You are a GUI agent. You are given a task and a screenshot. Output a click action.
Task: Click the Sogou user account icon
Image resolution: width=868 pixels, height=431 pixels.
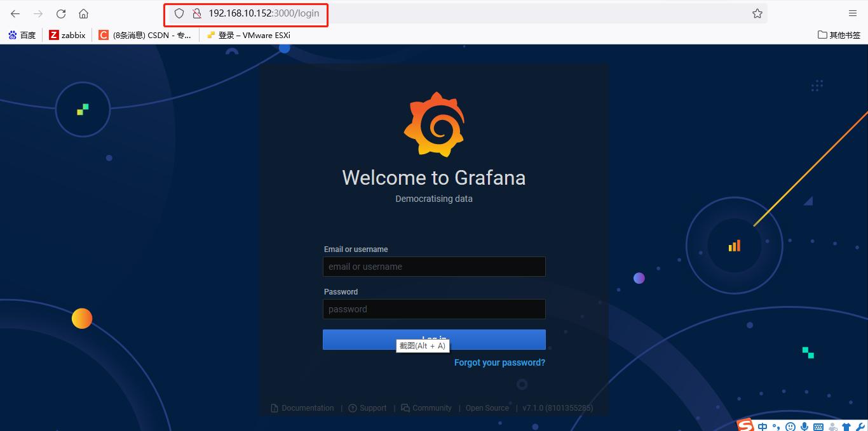pos(832,427)
